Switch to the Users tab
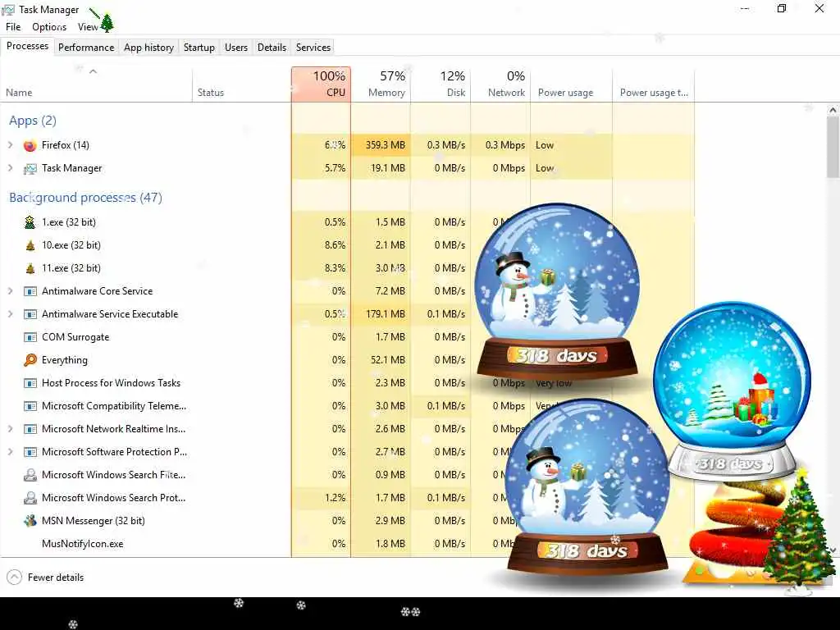 point(236,47)
